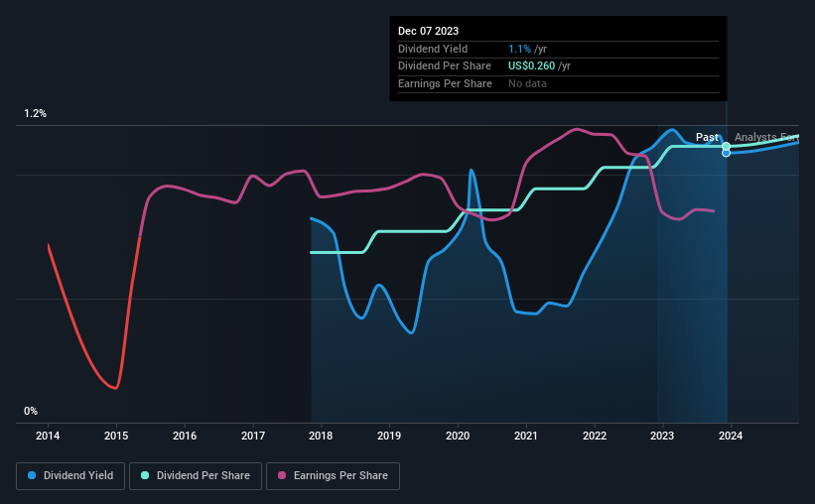Select the blue data point marker at Dec 2023
This screenshot has height=504, width=815.
coord(726,153)
